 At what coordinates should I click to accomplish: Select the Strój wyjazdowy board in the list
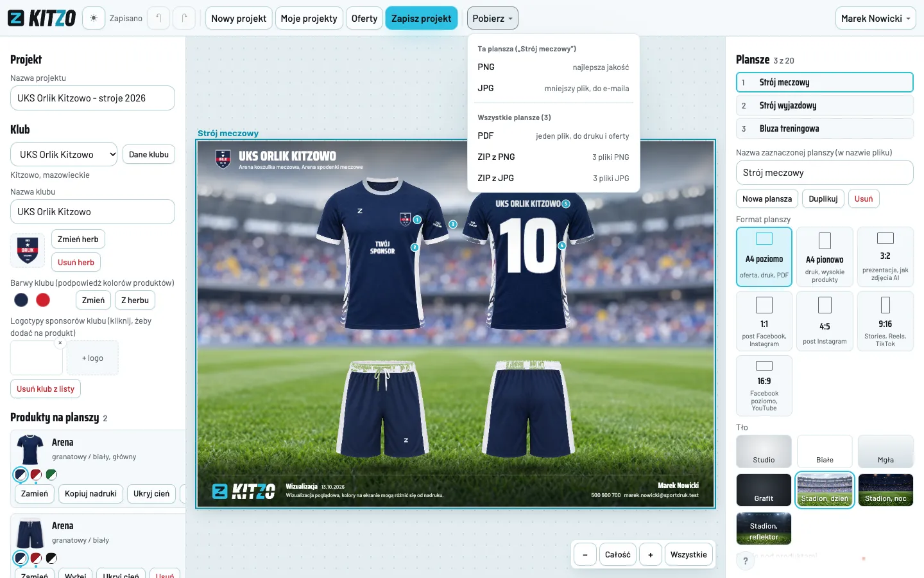pos(825,105)
